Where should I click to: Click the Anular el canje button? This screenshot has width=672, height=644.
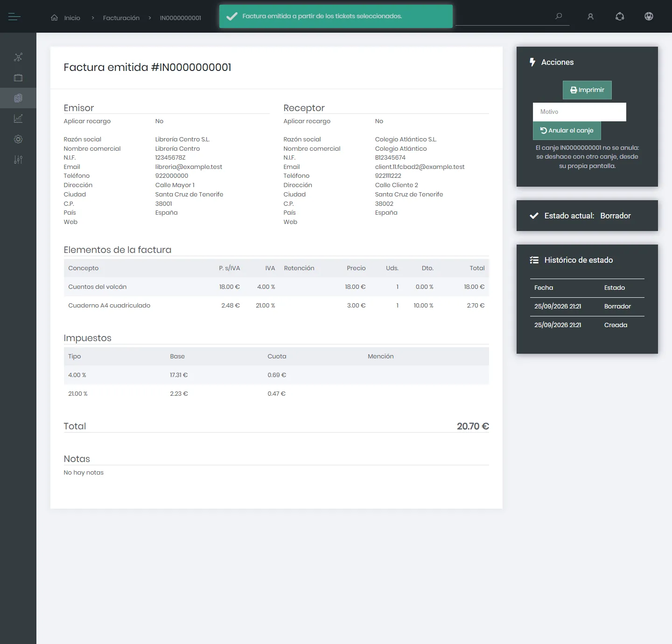pos(567,131)
